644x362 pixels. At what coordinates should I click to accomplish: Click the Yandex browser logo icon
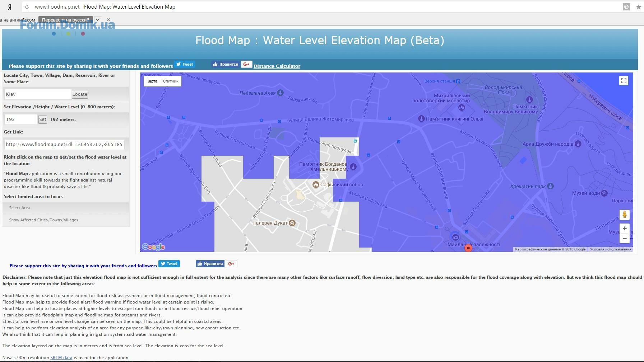click(x=10, y=7)
